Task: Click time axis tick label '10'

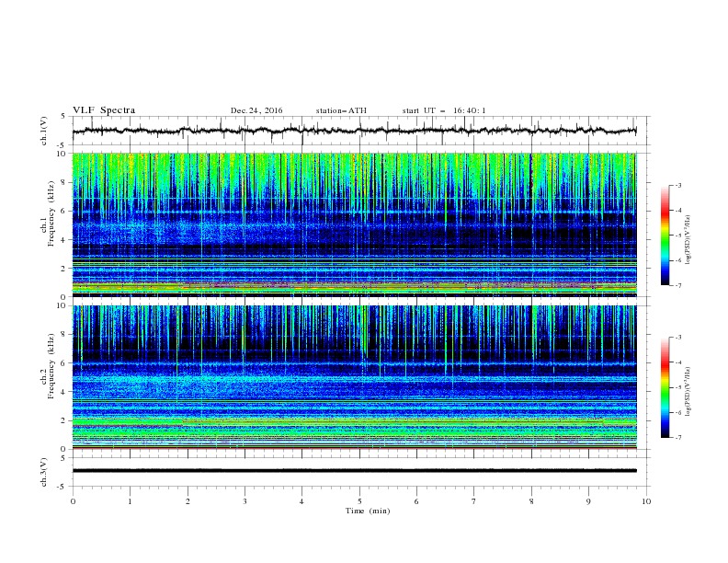Action: 646,501
